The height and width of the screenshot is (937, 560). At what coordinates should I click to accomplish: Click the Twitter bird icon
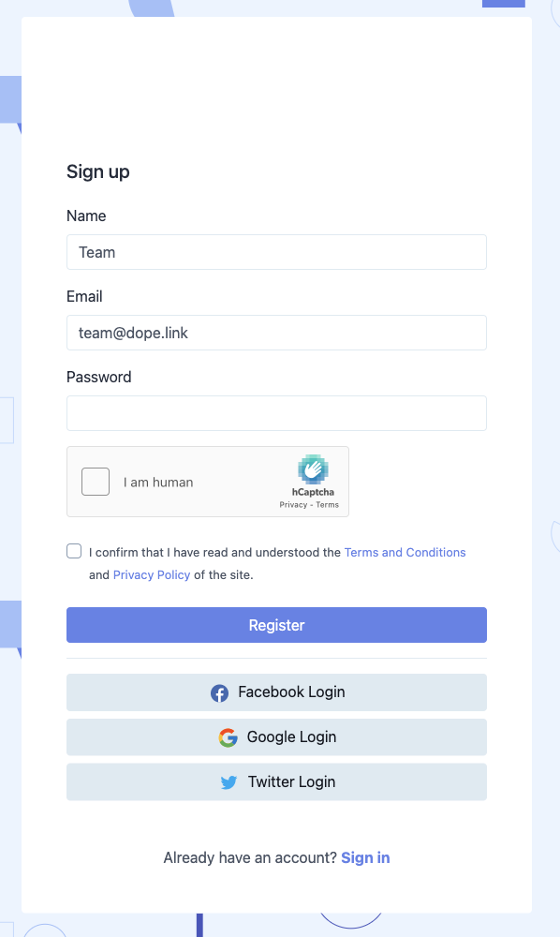click(228, 782)
